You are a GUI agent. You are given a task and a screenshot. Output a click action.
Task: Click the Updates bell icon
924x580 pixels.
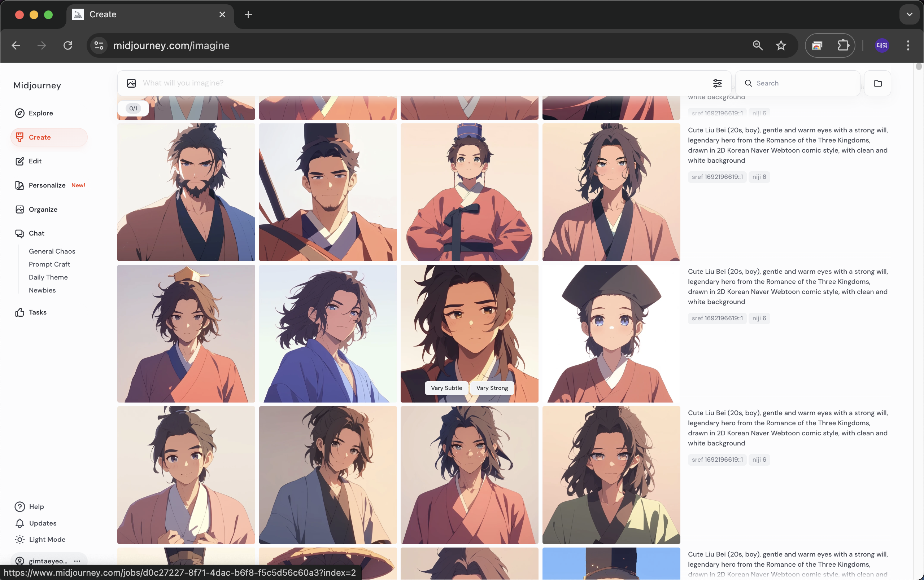click(x=19, y=523)
